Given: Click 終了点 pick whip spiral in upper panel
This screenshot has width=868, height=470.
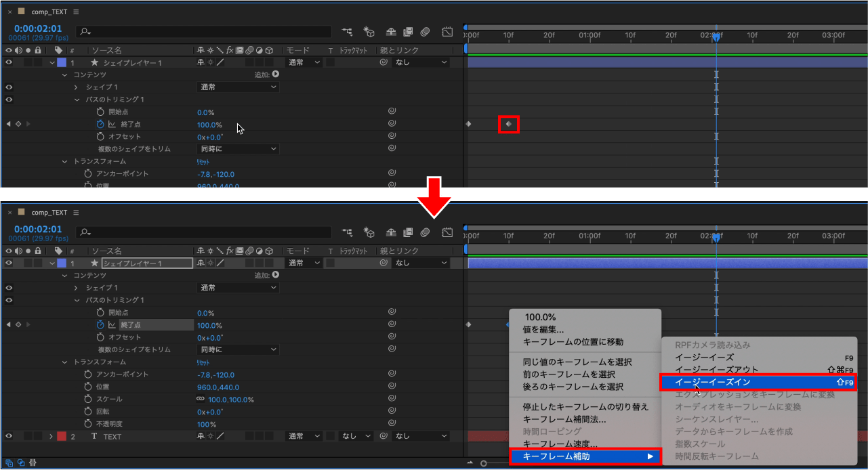Looking at the screenshot, I should click(392, 124).
